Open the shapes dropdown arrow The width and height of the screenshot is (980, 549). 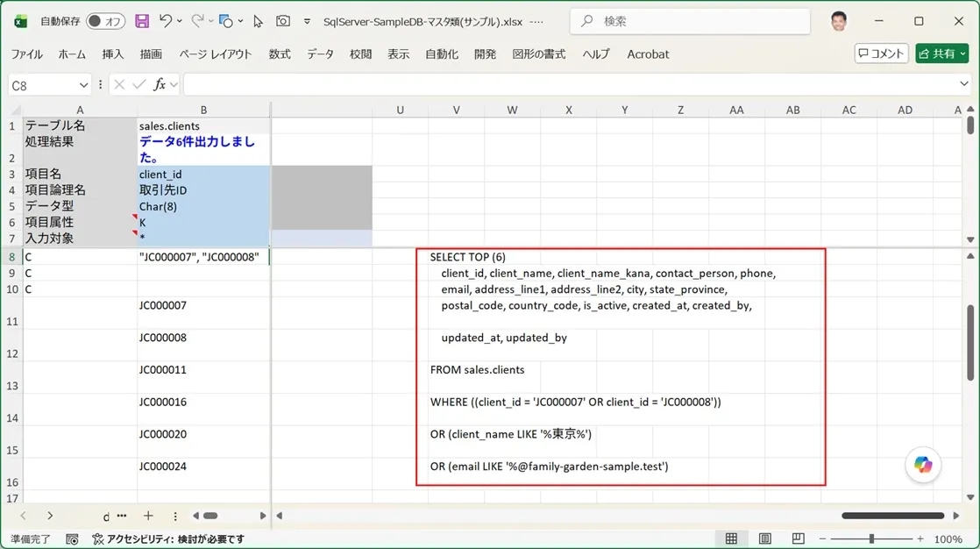(x=241, y=21)
